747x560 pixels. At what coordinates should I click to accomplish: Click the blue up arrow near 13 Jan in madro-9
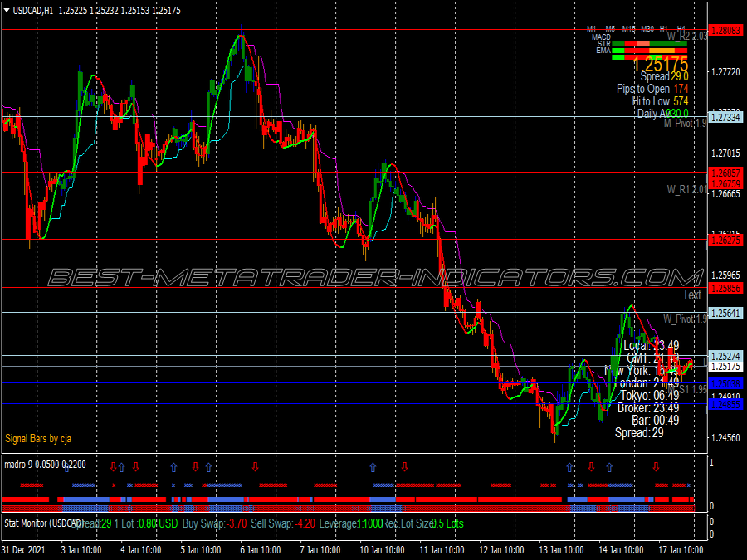pyautogui.click(x=569, y=468)
